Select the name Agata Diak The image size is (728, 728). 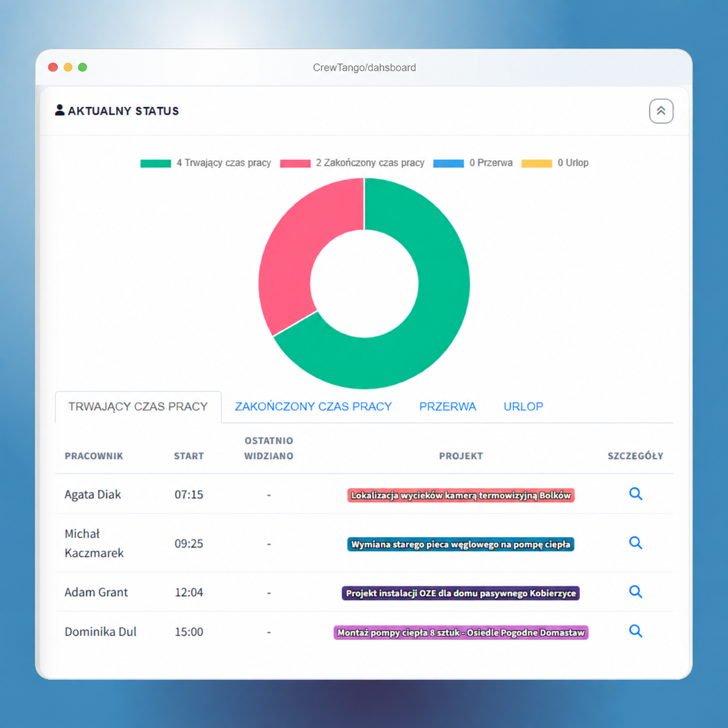(x=93, y=495)
